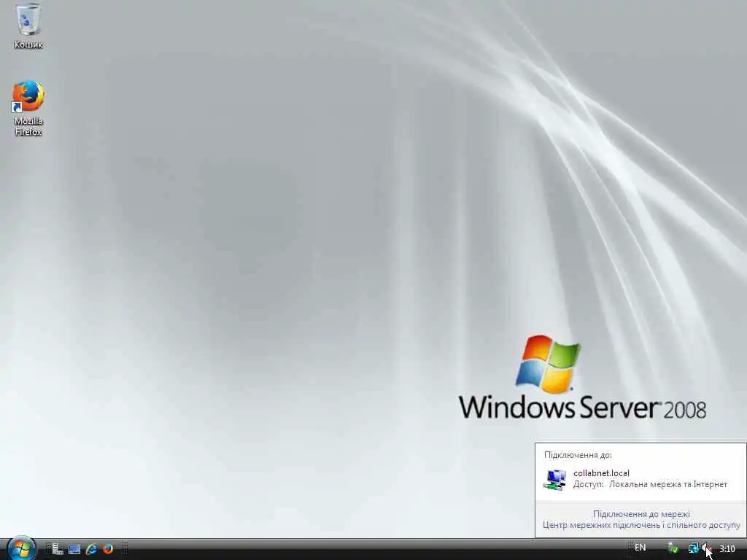Image resolution: width=747 pixels, height=560 pixels.
Task: Open Центр мережних підключень і спільного доступу
Action: (641, 525)
